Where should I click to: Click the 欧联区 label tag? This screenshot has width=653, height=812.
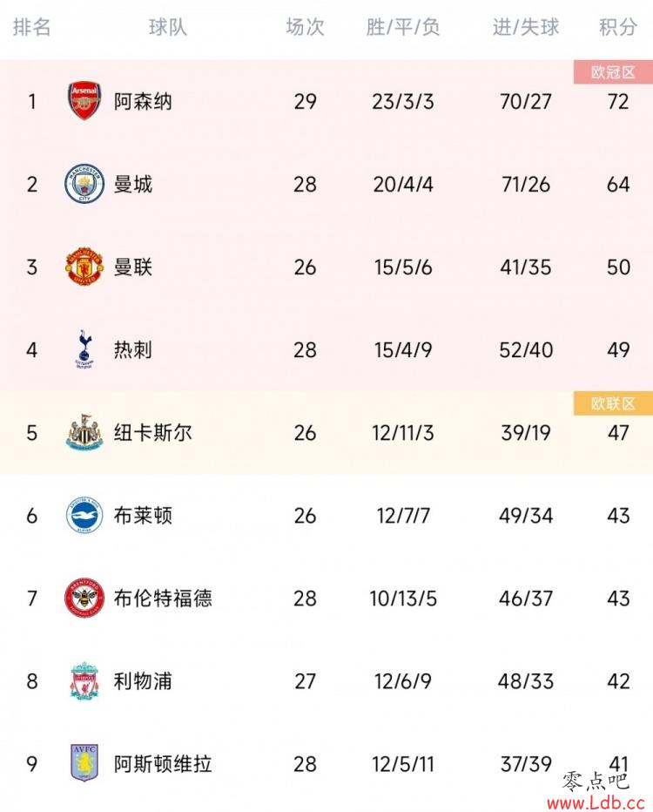613,403
